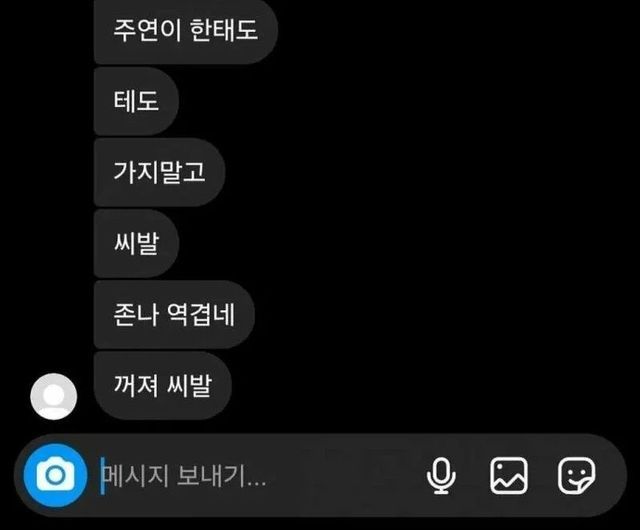Select the last message '꺼져 씨발'

(163, 385)
